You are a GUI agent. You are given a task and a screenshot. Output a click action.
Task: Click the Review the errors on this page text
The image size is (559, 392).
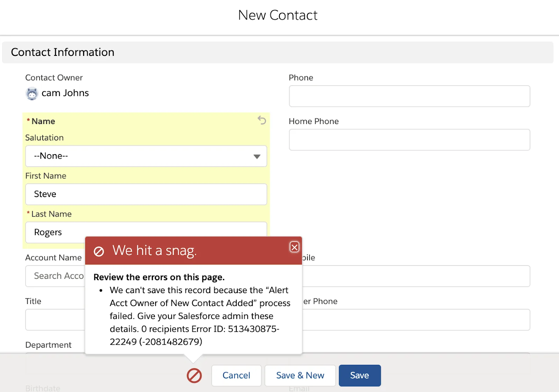pos(159,277)
